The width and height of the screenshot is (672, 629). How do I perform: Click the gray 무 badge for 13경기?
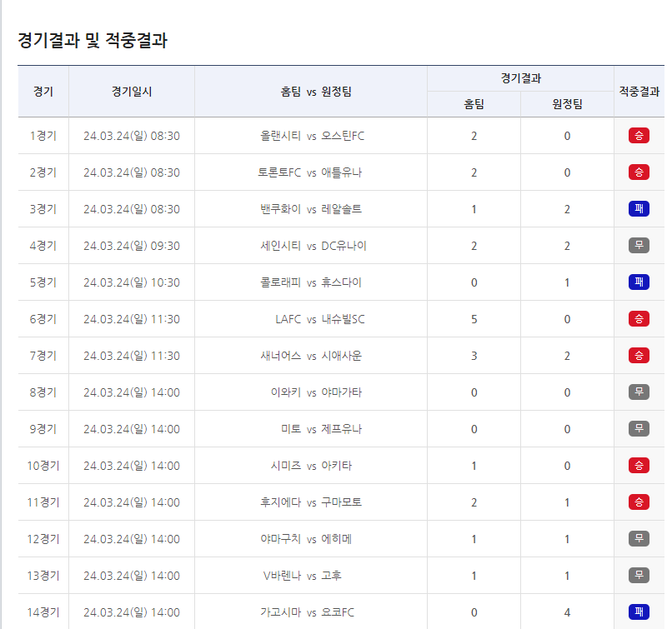639,575
